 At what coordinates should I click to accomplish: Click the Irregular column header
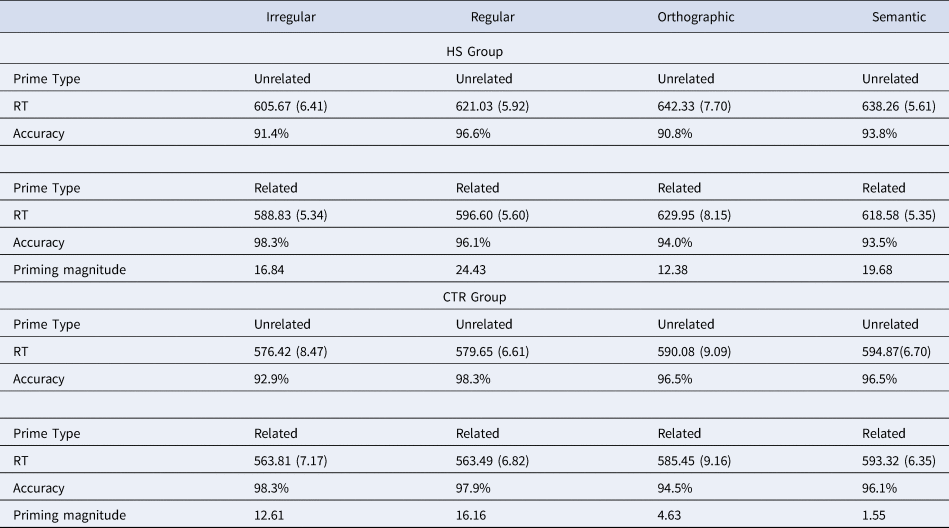pos(291,17)
